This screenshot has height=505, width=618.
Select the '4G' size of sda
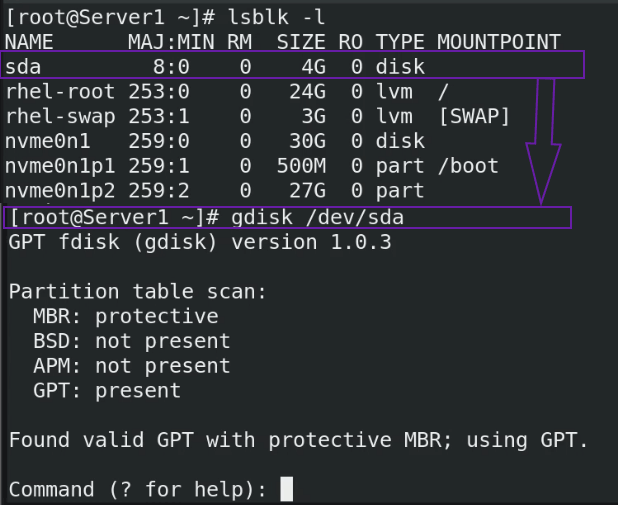(x=314, y=67)
